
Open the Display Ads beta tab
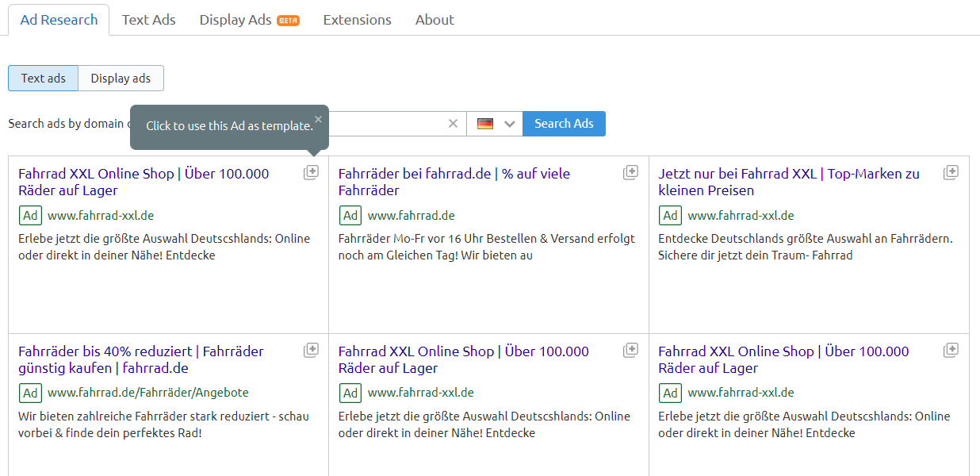click(x=249, y=20)
